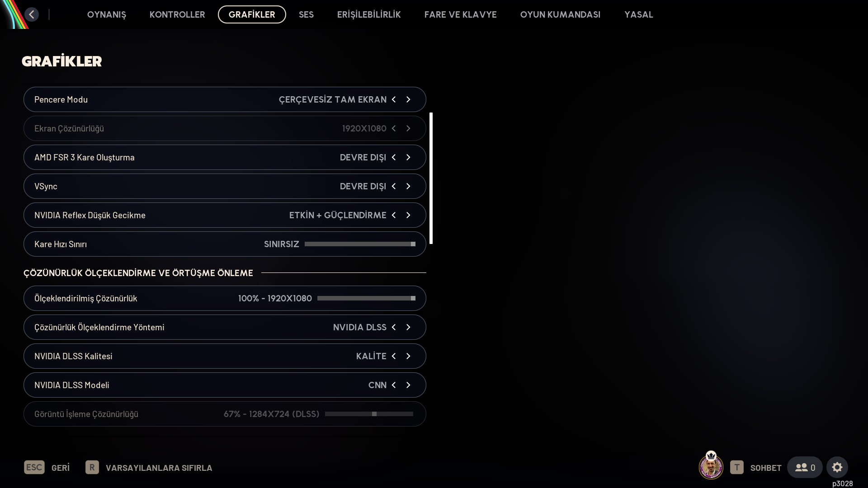
Task: Click next arrow for Çözünürlük Ölçeklendirme Yöntemi
Action: (408, 327)
